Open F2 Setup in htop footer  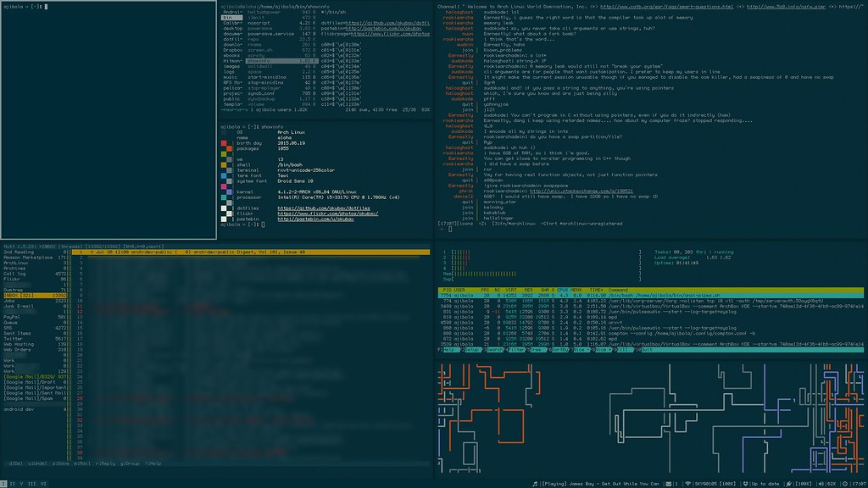tap(470, 350)
